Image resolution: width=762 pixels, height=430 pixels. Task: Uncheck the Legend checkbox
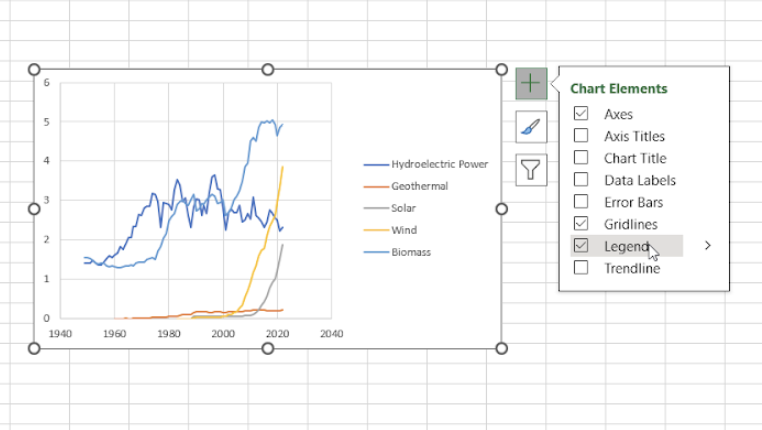pos(581,245)
